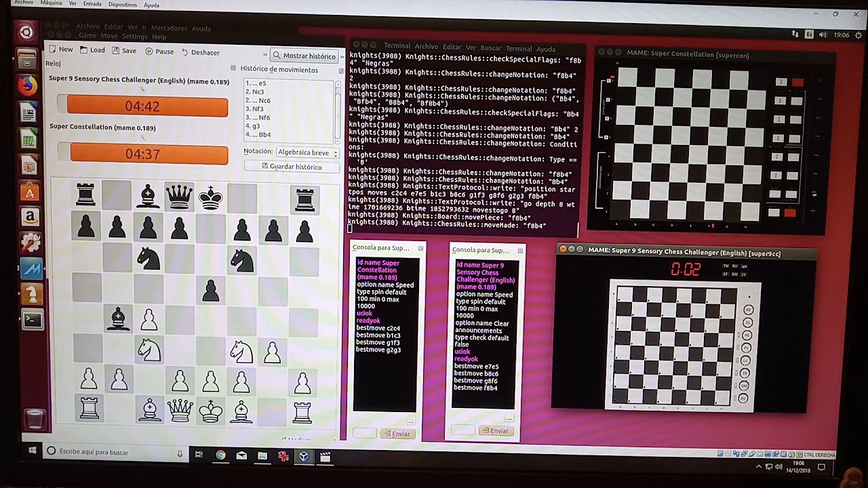Open Firefox from the Ubuntu dock

pyautogui.click(x=28, y=85)
